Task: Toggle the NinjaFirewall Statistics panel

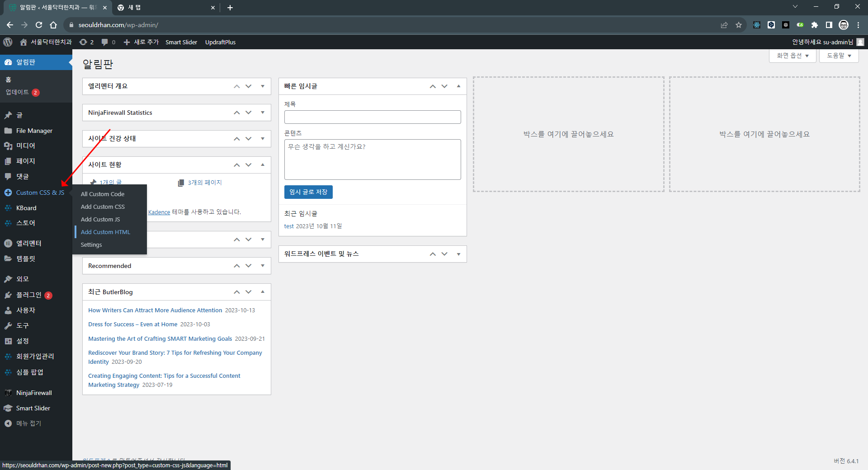Action: (263, 113)
